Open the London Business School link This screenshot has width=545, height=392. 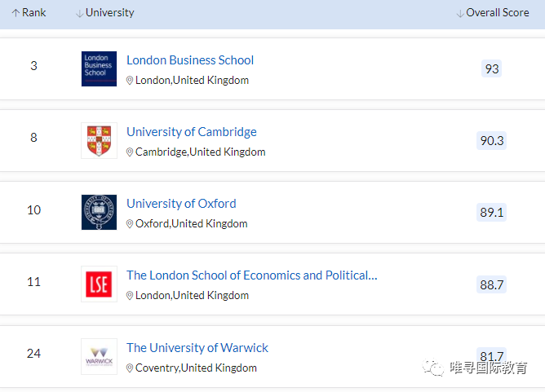190,60
